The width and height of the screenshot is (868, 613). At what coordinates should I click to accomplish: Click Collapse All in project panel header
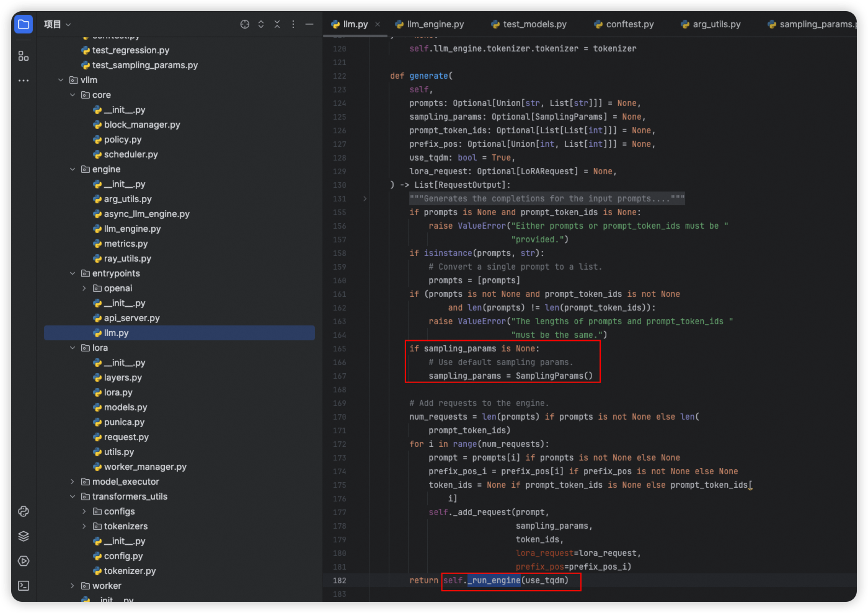click(x=277, y=24)
